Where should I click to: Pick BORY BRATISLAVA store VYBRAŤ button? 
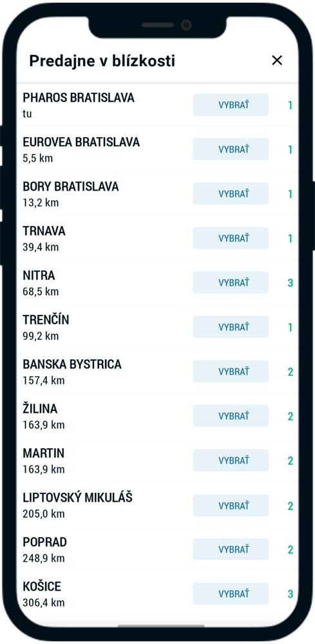[x=231, y=193]
